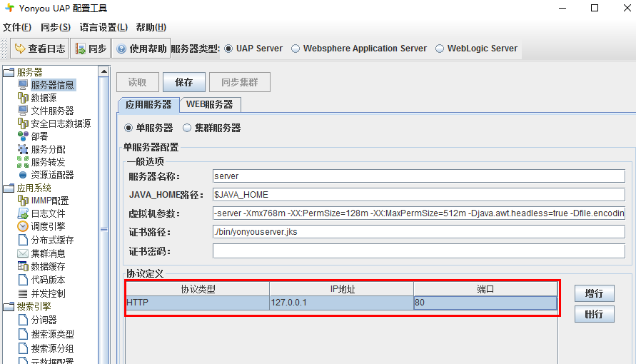Viewport: 636px width, 364px height.
Task: Click the 服务器信息 icon in the tree
Action: point(23,85)
